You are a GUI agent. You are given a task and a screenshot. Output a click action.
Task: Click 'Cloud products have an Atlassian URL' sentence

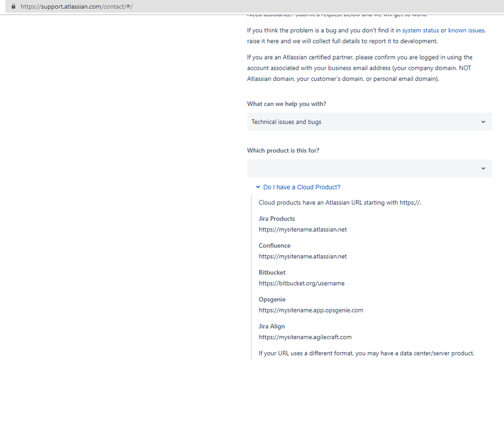pos(340,203)
